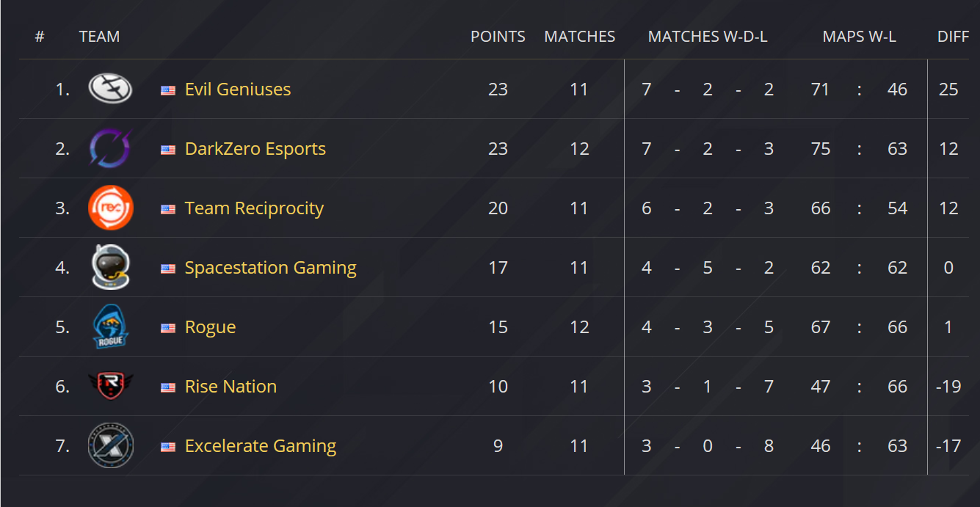This screenshot has height=507, width=980.
Task: Click the Rise Nation logo
Action: click(x=110, y=387)
